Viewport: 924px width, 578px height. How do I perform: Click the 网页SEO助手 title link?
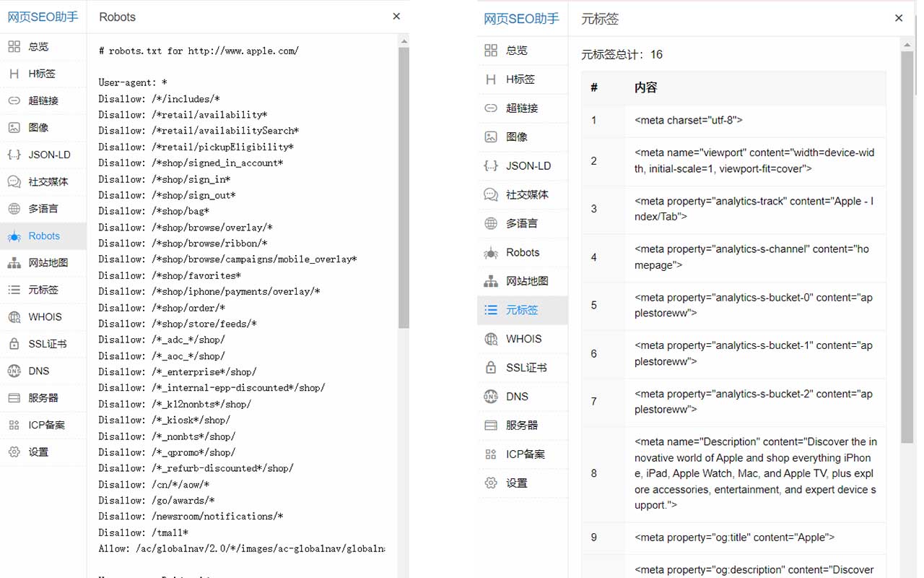[43, 17]
